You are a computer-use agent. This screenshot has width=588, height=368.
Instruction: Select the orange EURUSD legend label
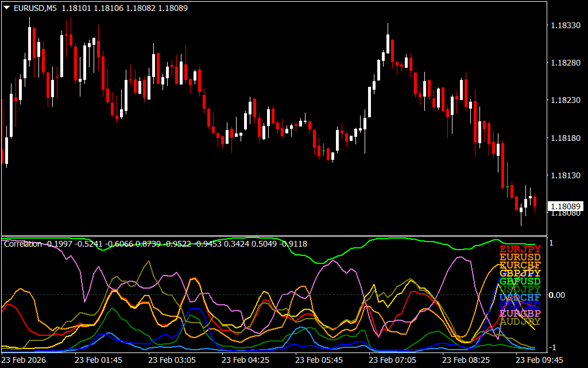coord(520,257)
